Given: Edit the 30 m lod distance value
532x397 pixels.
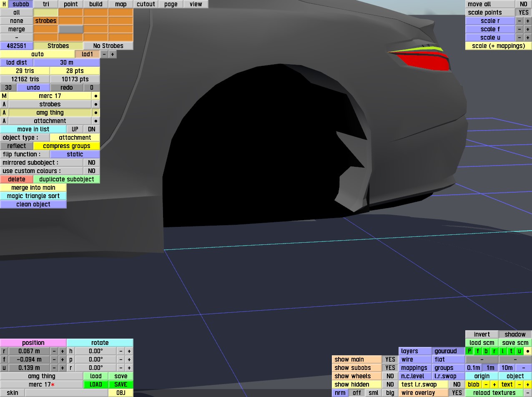Looking at the screenshot, I should point(67,63).
